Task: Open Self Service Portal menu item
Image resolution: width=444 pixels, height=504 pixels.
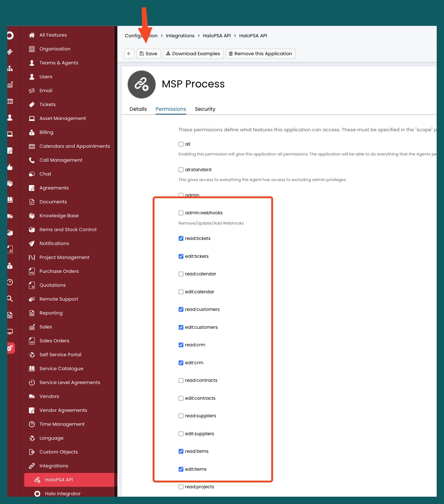Action: pyautogui.click(x=60, y=355)
